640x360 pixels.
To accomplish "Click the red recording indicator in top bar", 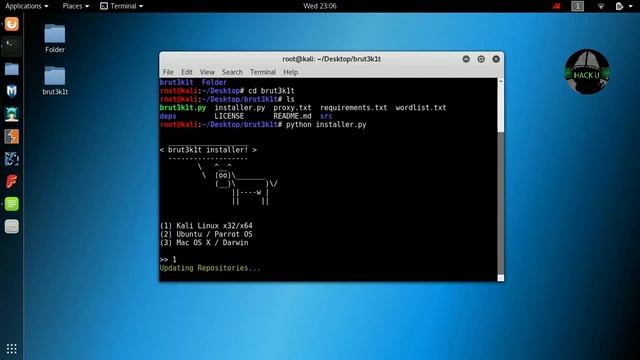I will [556, 6].
